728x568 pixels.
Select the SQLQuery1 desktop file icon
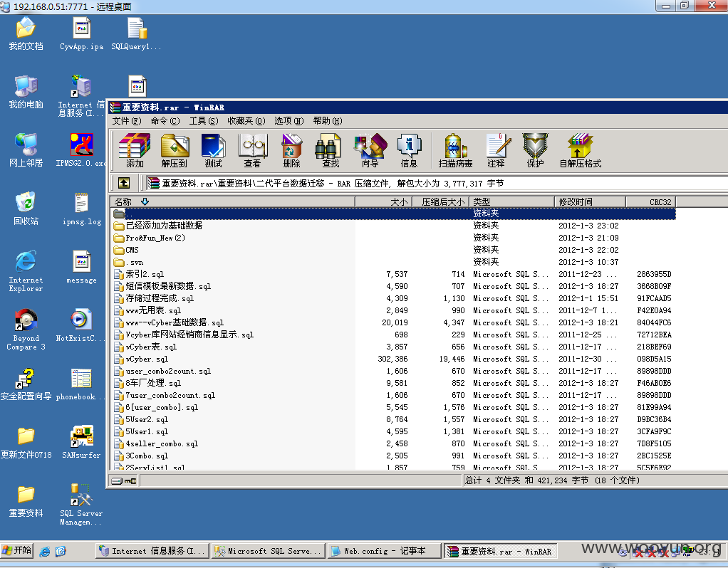tap(137, 33)
